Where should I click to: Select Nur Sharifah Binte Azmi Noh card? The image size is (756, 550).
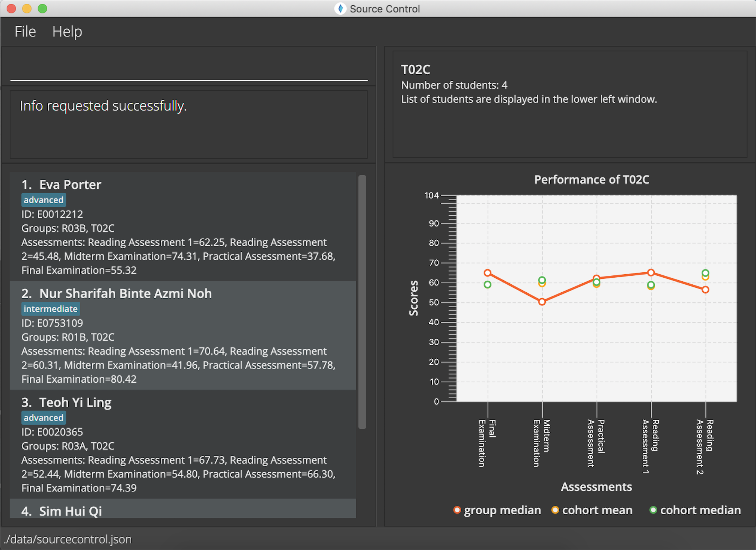182,335
